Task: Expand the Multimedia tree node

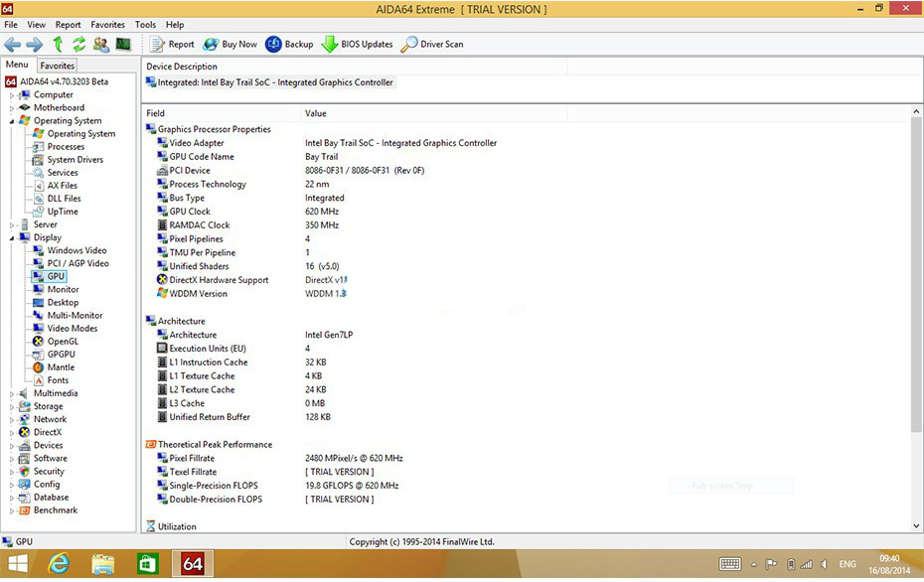Action: click(x=12, y=393)
